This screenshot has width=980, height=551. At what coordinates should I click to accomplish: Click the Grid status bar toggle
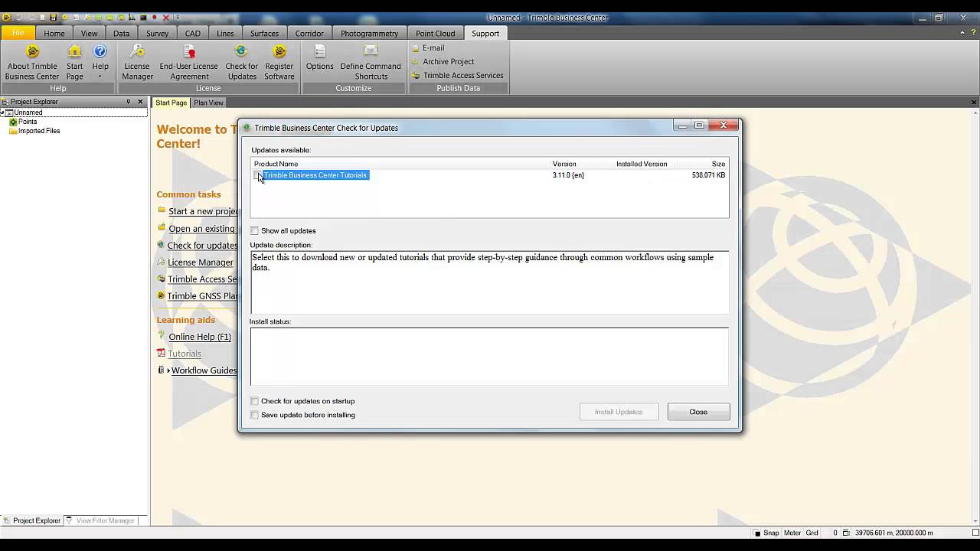812,533
